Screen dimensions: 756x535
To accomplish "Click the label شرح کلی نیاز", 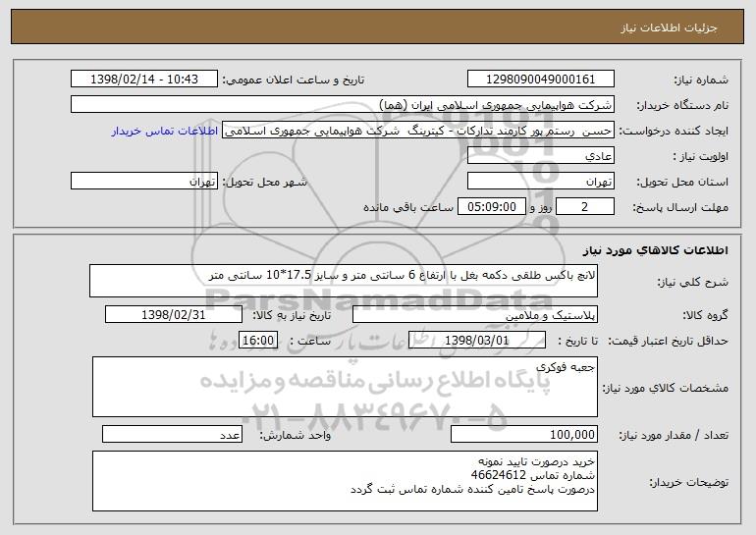I will [x=693, y=282].
